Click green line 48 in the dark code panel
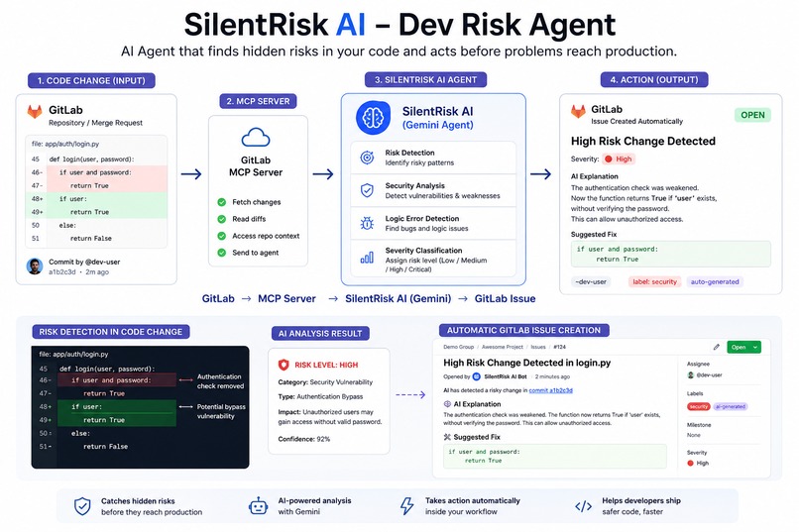Viewport: 799px width, 532px height. 117,407
